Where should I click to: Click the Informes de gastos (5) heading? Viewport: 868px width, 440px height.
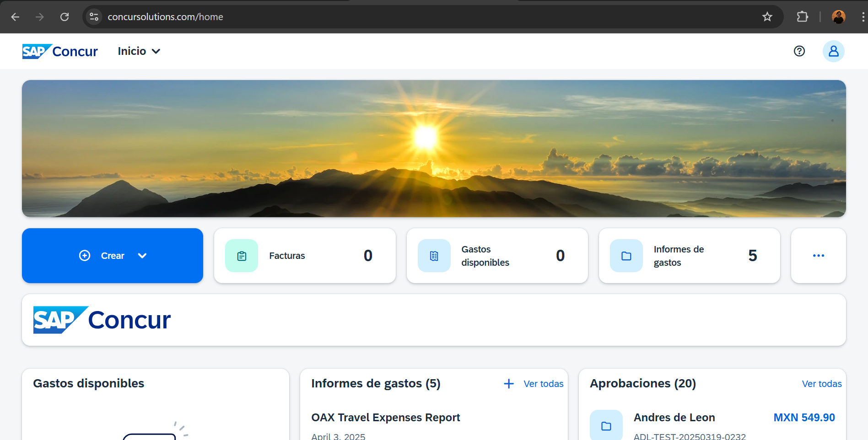tap(376, 383)
